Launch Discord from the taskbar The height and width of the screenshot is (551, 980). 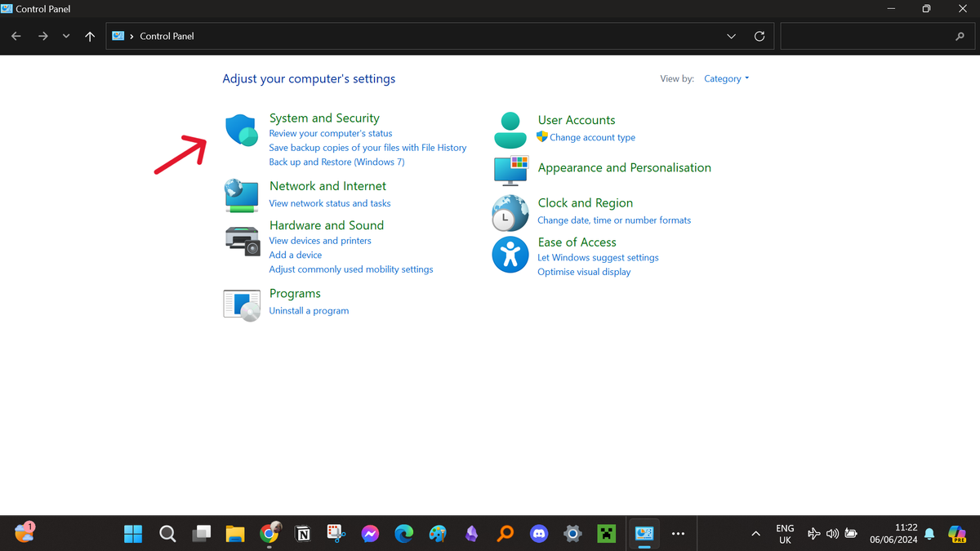click(539, 534)
